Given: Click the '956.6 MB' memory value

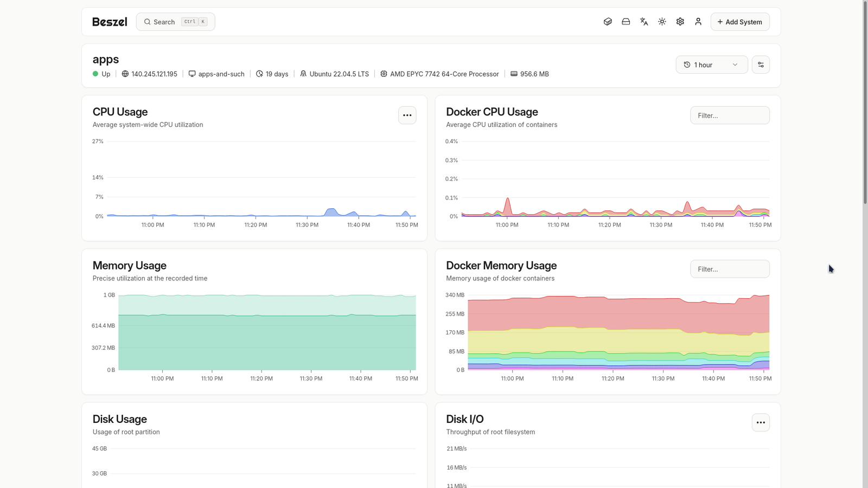Looking at the screenshot, I should [x=534, y=74].
